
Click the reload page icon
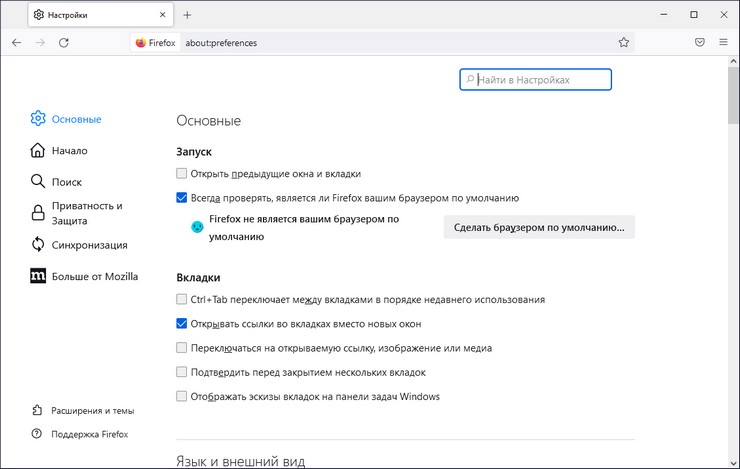tap(64, 43)
